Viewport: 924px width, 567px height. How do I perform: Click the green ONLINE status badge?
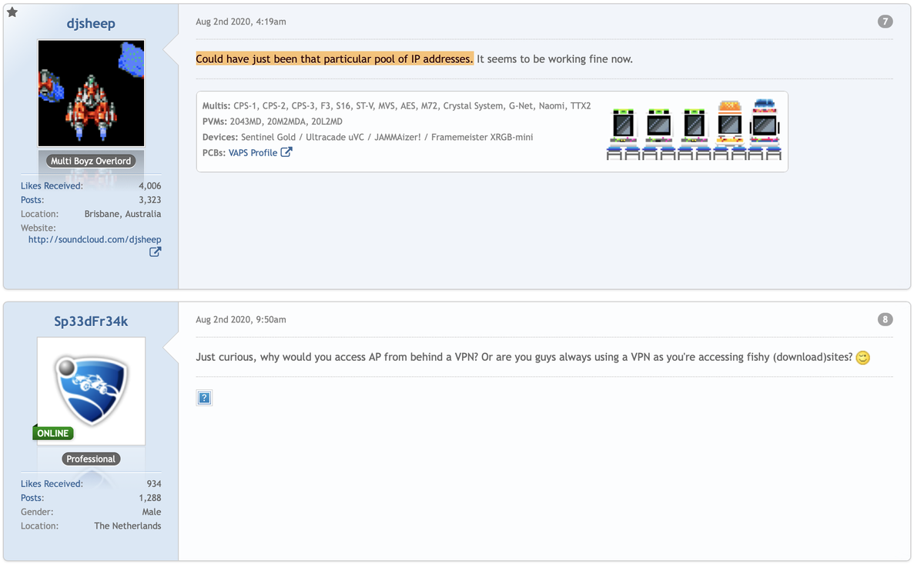pos(53,433)
